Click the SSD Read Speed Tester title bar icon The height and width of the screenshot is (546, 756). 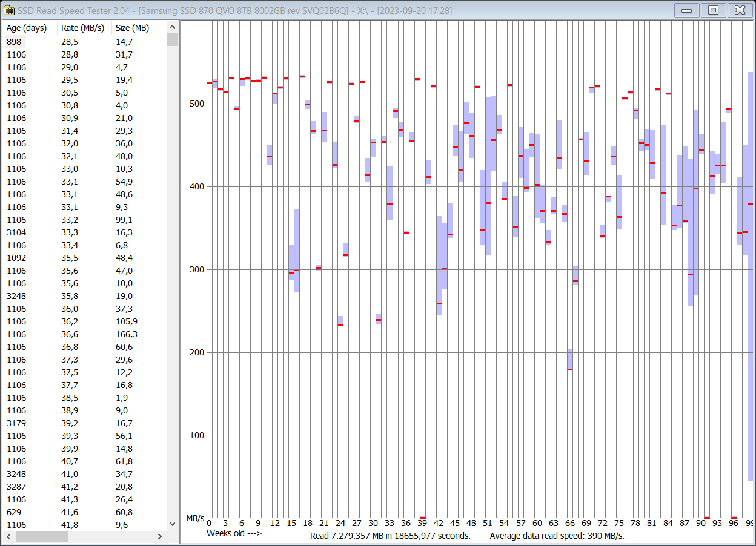click(10, 10)
